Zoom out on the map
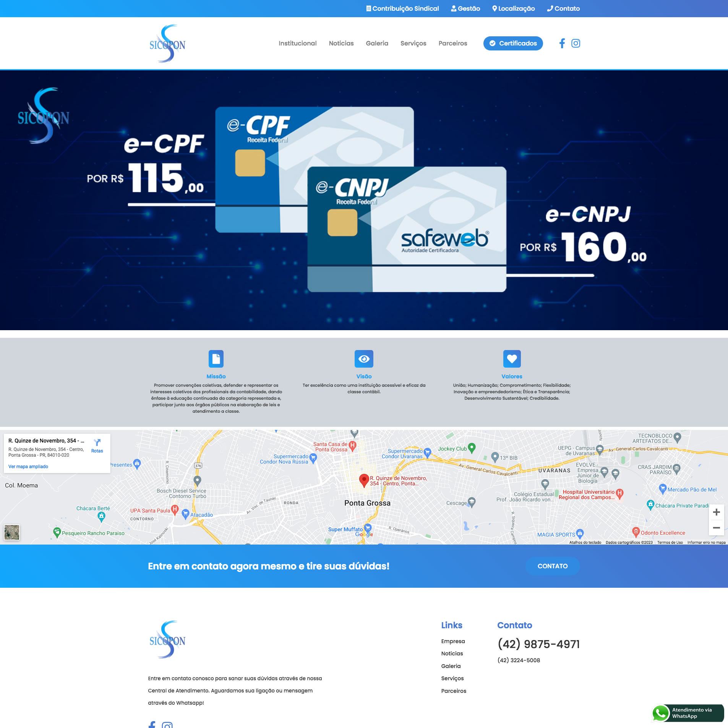The height and width of the screenshot is (728, 728). coord(717,528)
